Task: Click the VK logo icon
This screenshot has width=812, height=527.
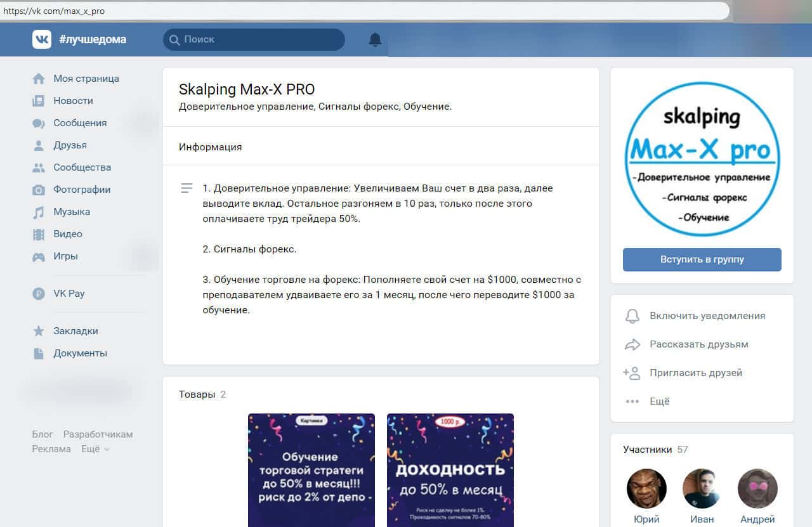Action: (x=42, y=39)
